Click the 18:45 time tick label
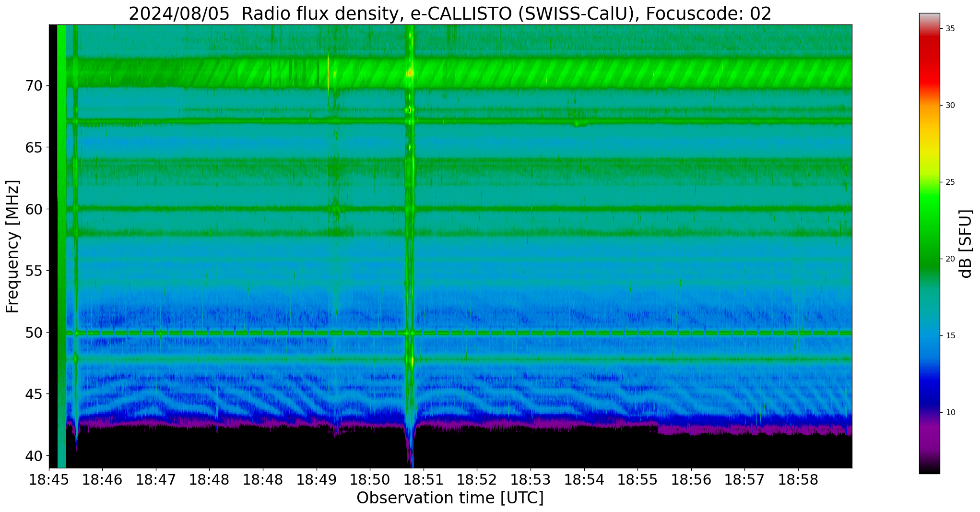Screen dimensions: 980x512 [x=49, y=480]
